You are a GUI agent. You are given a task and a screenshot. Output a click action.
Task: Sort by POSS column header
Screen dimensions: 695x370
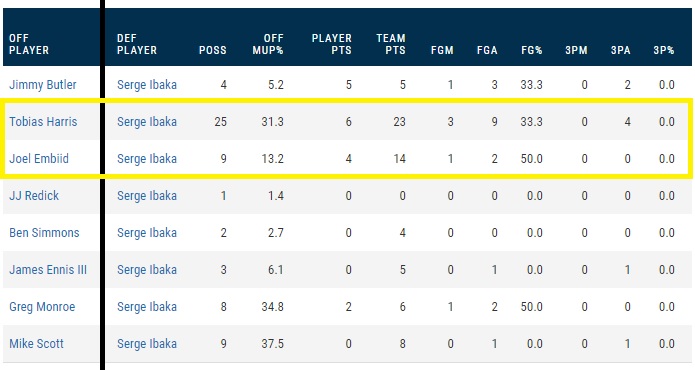213,50
